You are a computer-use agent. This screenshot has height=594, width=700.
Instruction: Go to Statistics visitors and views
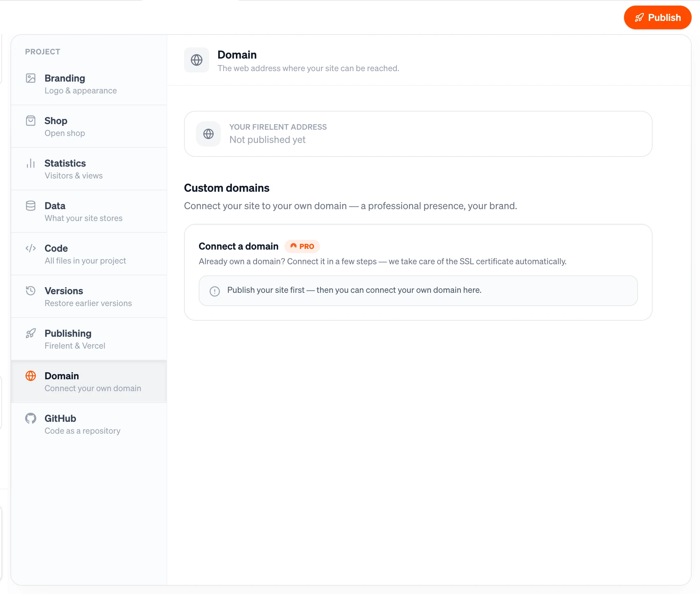tap(89, 169)
